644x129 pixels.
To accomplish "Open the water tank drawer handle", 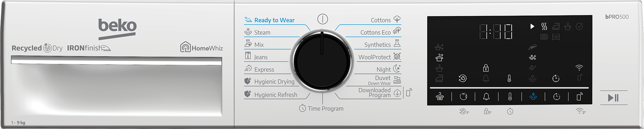I will pos(116,60).
